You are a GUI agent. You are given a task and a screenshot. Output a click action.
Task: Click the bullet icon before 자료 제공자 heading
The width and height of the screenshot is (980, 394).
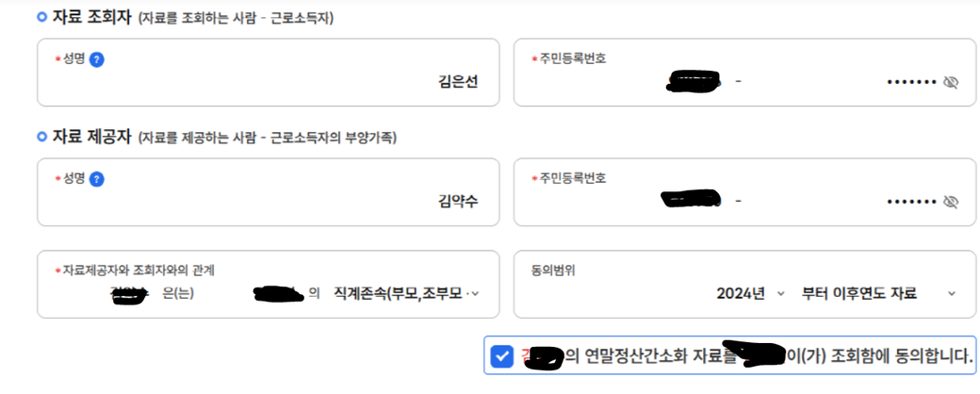(x=41, y=138)
